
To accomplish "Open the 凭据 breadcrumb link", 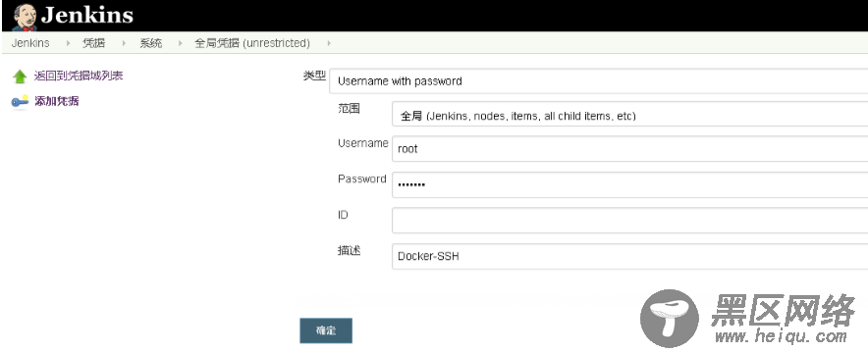I will point(93,43).
